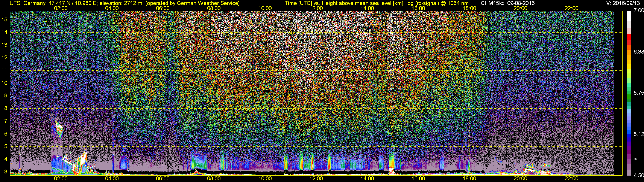This screenshot has height=182, width=644.
Task: Click the "18:00" label on the top time axis
Action: click(x=469, y=8)
